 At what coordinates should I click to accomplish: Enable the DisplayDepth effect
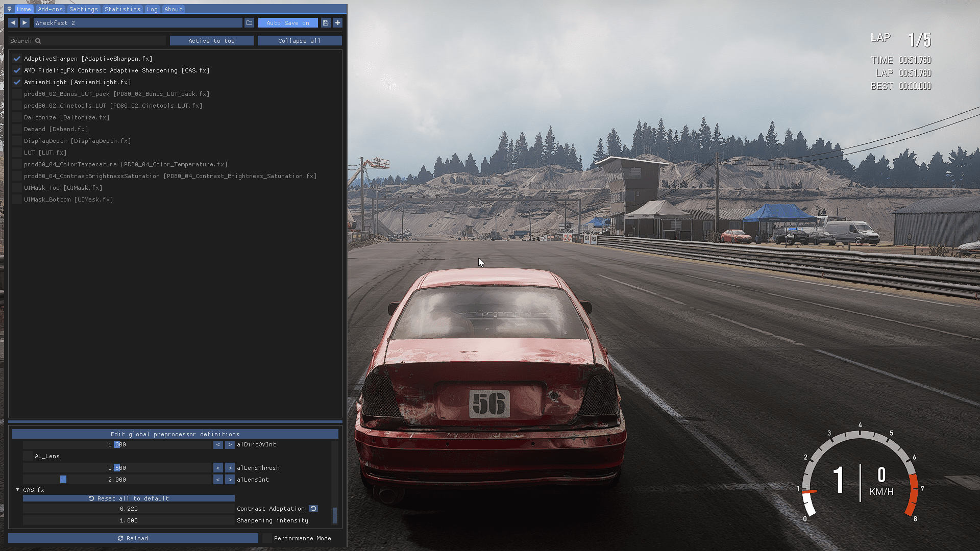[x=17, y=141]
